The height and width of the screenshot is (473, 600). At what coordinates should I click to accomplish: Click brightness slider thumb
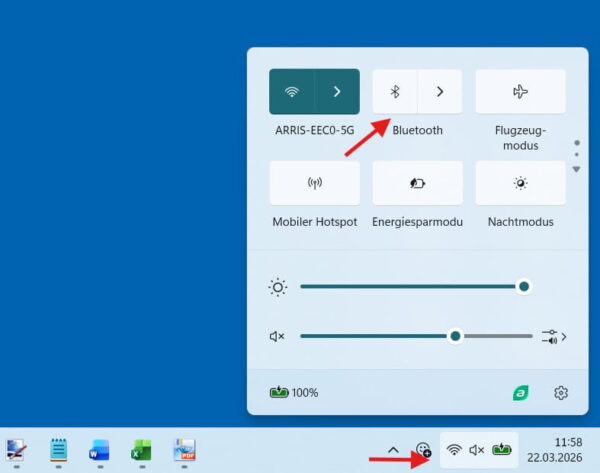click(524, 286)
